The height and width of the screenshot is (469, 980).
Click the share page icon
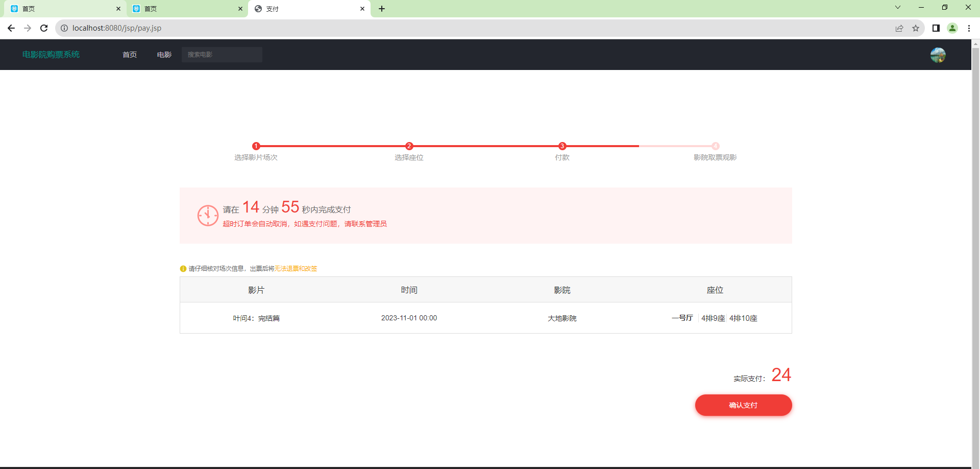tap(899, 28)
